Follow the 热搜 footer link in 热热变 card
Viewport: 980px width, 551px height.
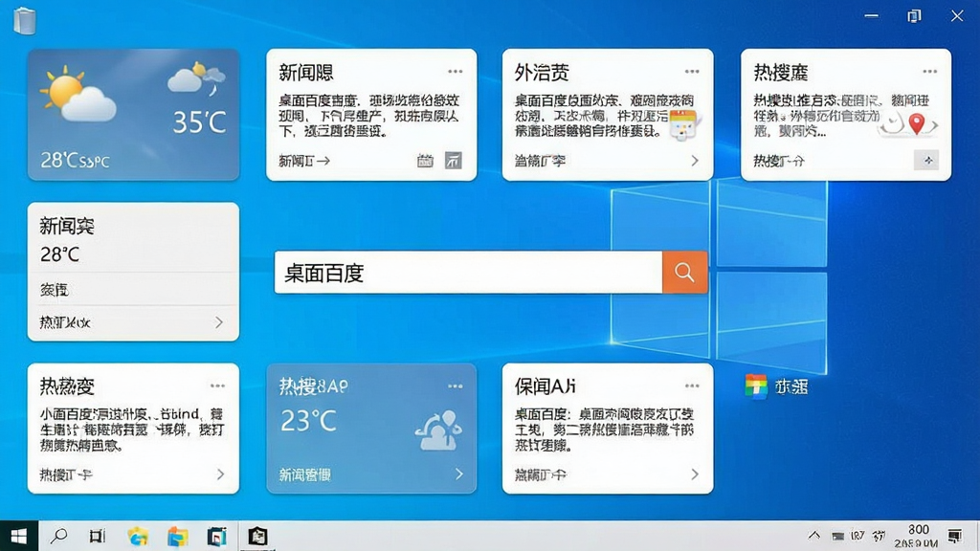(x=66, y=474)
